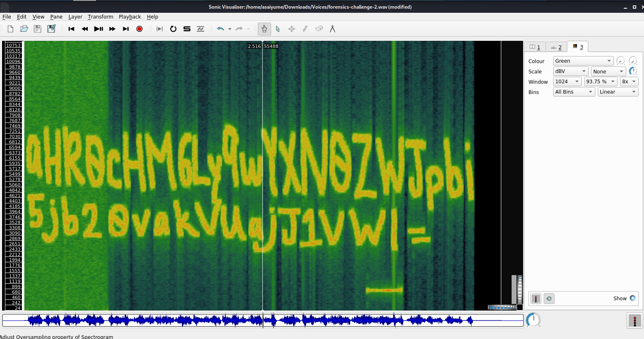
Task: Toggle the layer Show indicator
Action: pyautogui.click(x=632, y=298)
